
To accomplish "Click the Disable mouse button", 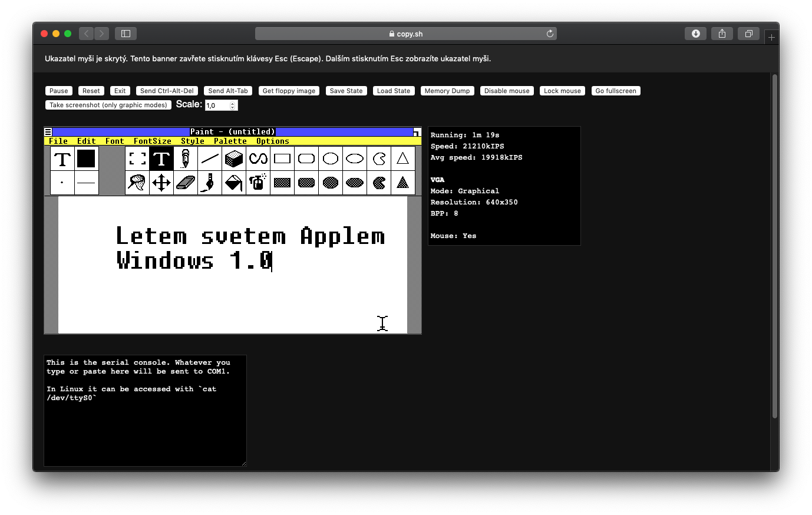I will (x=507, y=91).
